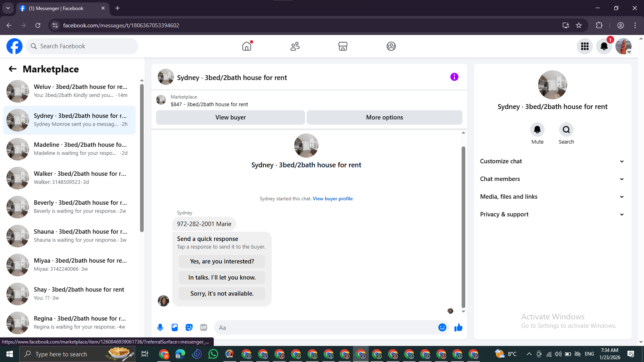Open the purple conversation information icon
Screen dimensions: 644x362
pyautogui.click(x=454, y=77)
